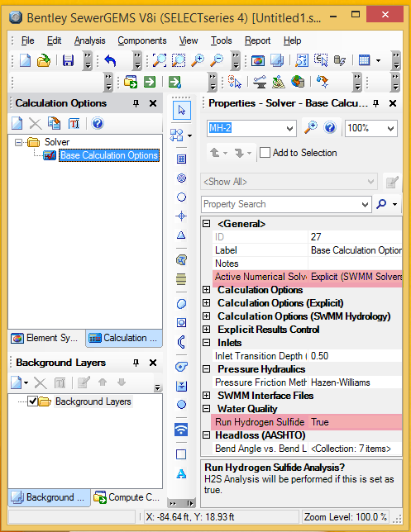
Task: Click the Inlet Transition Depth 0.50 value
Action: coord(356,356)
